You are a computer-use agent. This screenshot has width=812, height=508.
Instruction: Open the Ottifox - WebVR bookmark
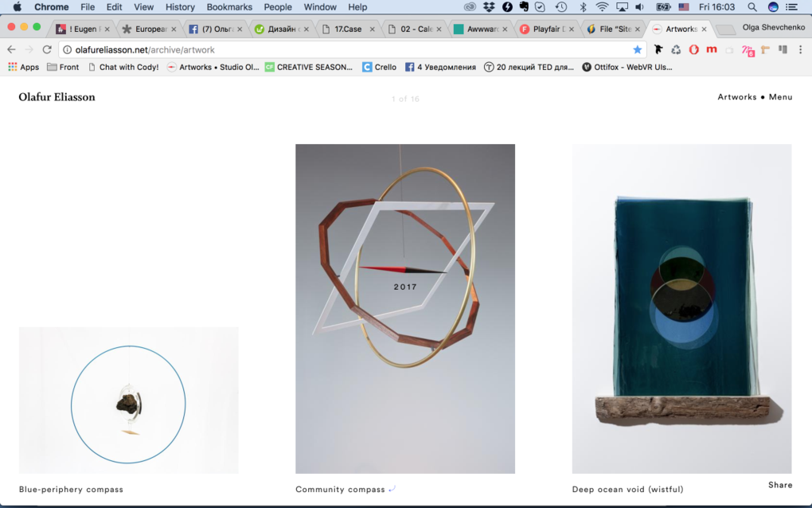pyautogui.click(x=627, y=68)
